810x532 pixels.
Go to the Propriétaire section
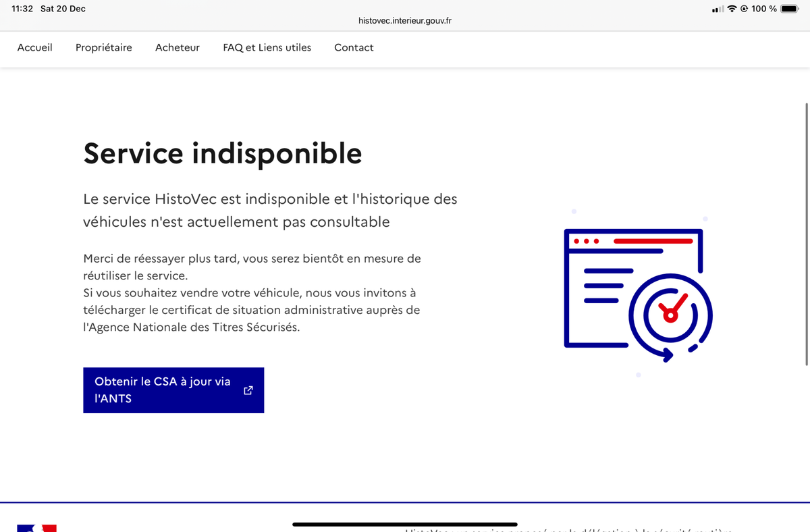tap(104, 47)
